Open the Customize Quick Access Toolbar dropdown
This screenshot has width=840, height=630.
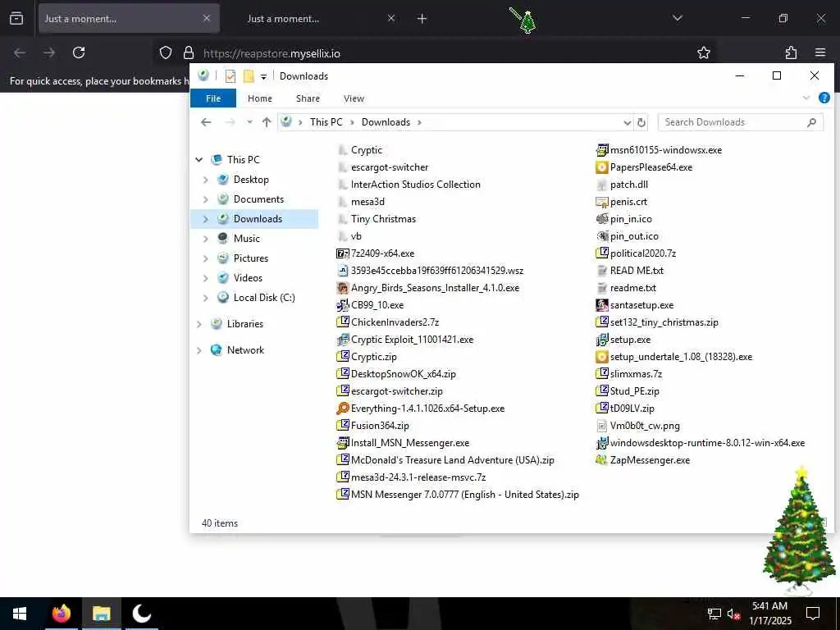coord(263,76)
